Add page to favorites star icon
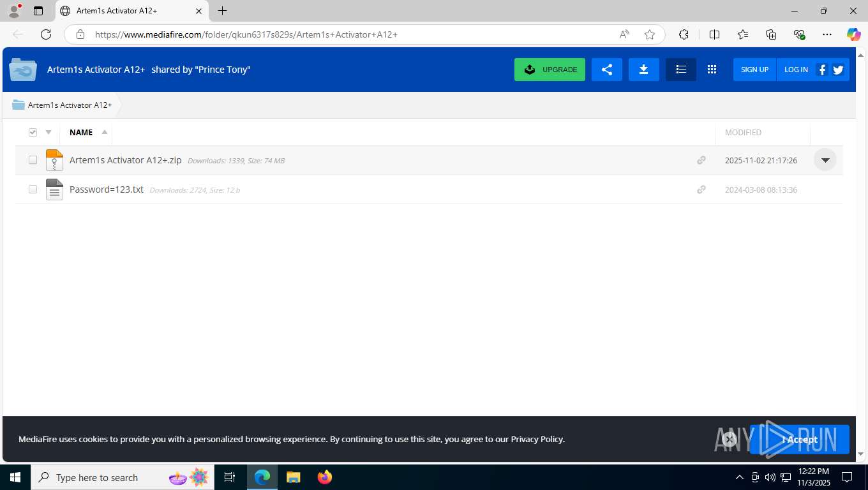This screenshot has width=868, height=490. coord(650,34)
